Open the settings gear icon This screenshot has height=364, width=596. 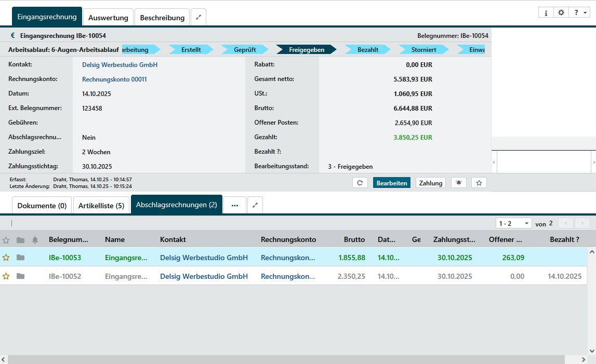[561, 13]
